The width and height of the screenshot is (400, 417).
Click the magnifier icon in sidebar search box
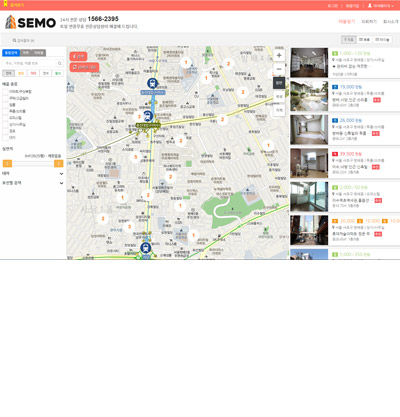click(x=60, y=63)
